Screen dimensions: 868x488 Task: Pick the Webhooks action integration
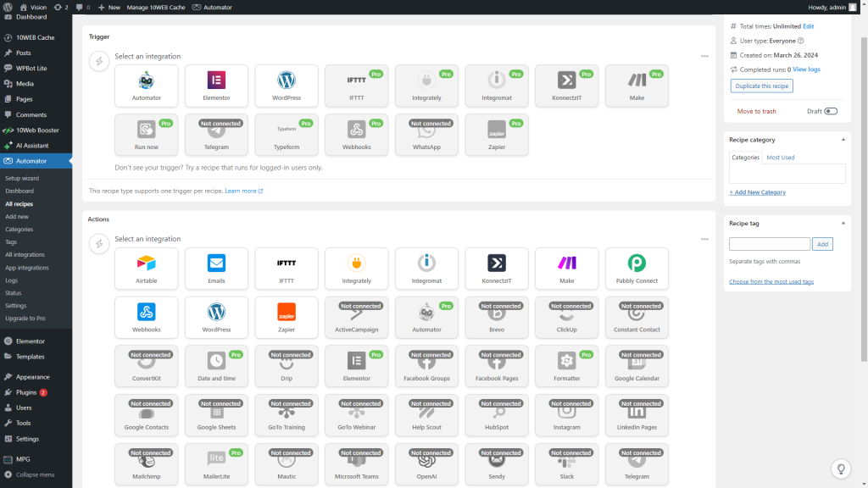(x=146, y=317)
